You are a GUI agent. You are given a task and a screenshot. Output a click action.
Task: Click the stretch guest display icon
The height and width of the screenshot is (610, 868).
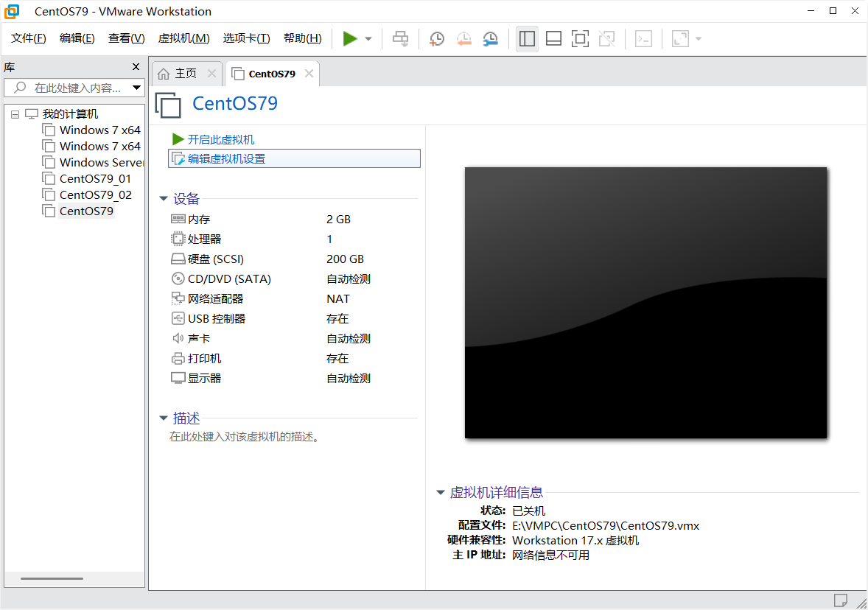[x=680, y=39]
